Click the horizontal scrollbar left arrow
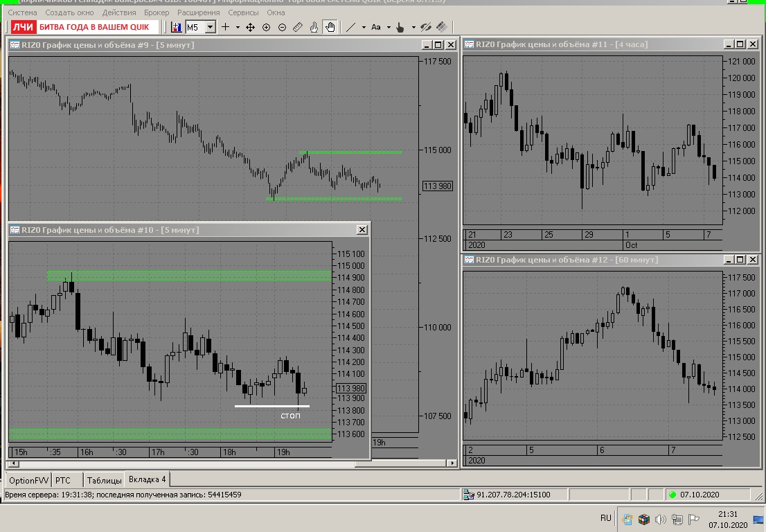The width and height of the screenshot is (766, 532). tap(13, 463)
